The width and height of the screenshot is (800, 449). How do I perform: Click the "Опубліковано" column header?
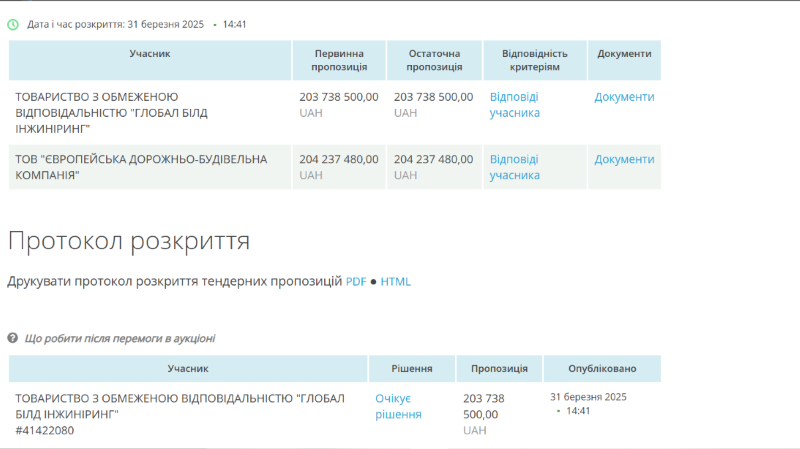[x=601, y=368]
